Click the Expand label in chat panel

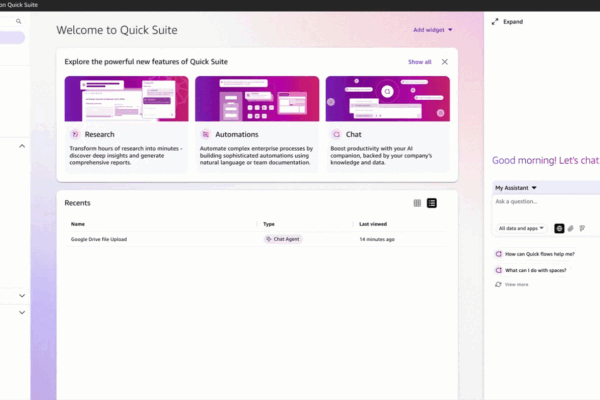point(513,22)
